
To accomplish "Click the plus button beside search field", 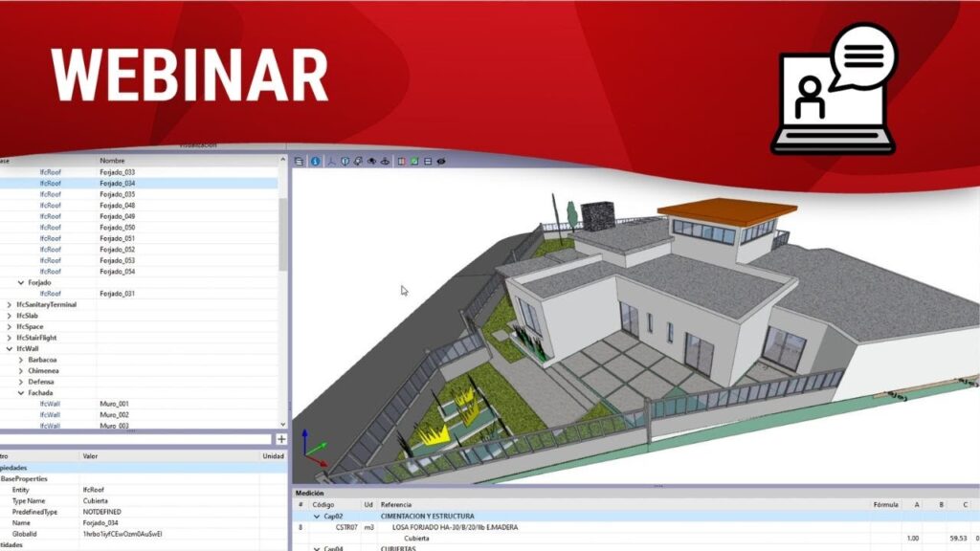I will point(281,439).
